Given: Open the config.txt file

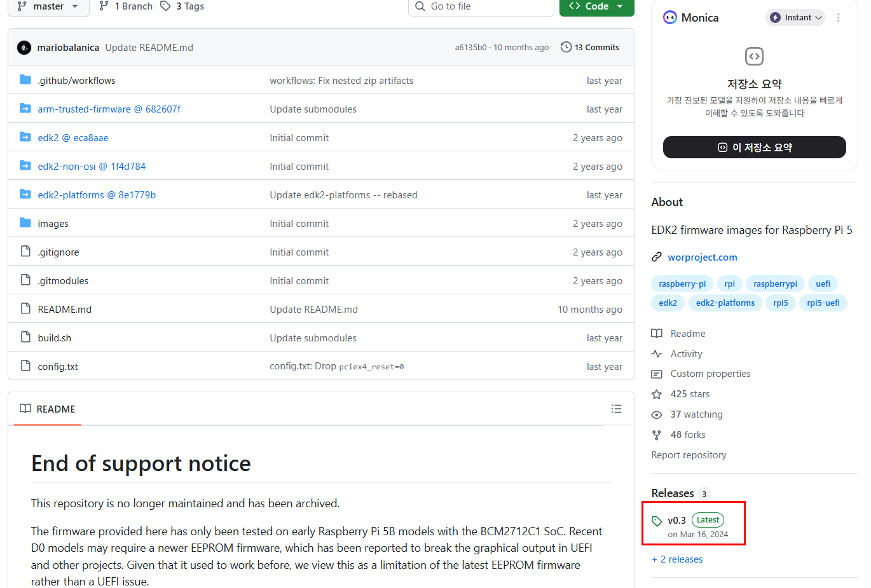Looking at the screenshot, I should 58,367.
